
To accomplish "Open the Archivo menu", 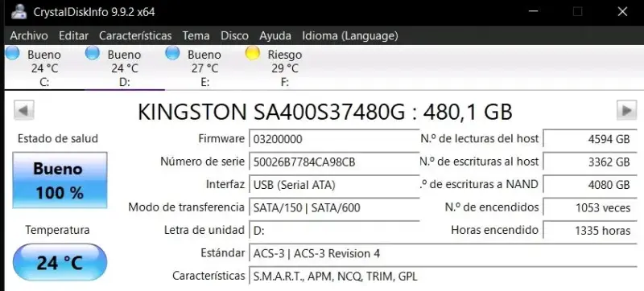I will point(29,35).
